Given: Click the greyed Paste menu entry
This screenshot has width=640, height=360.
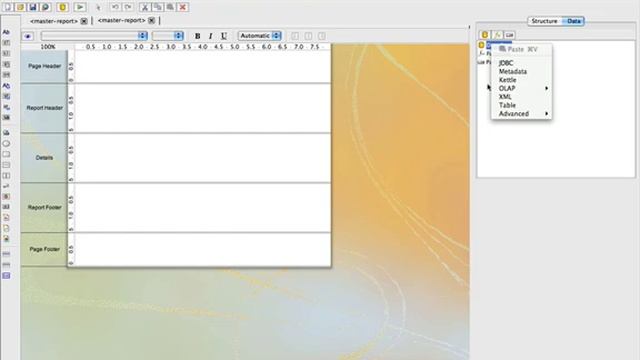Looking at the screenshot, I should coord(521,49).
